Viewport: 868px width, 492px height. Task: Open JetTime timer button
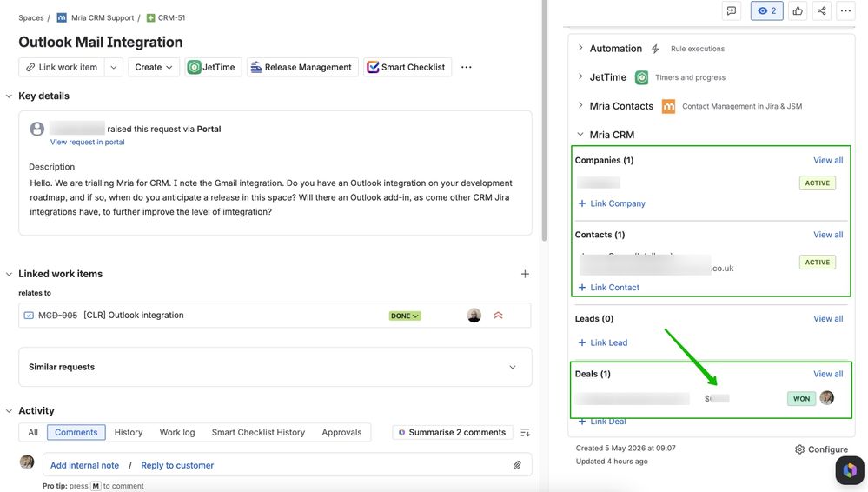coord(213,67)
